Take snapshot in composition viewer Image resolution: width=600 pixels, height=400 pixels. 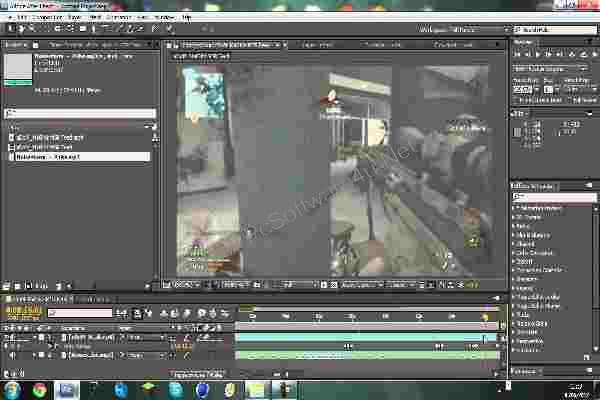click(257, 285)
